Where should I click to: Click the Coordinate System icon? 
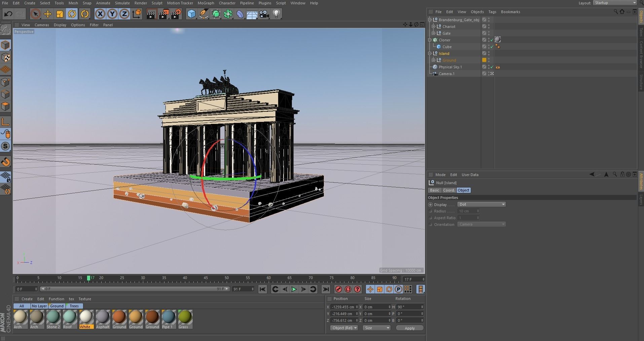pyautogui.click(x=137, y=14)
